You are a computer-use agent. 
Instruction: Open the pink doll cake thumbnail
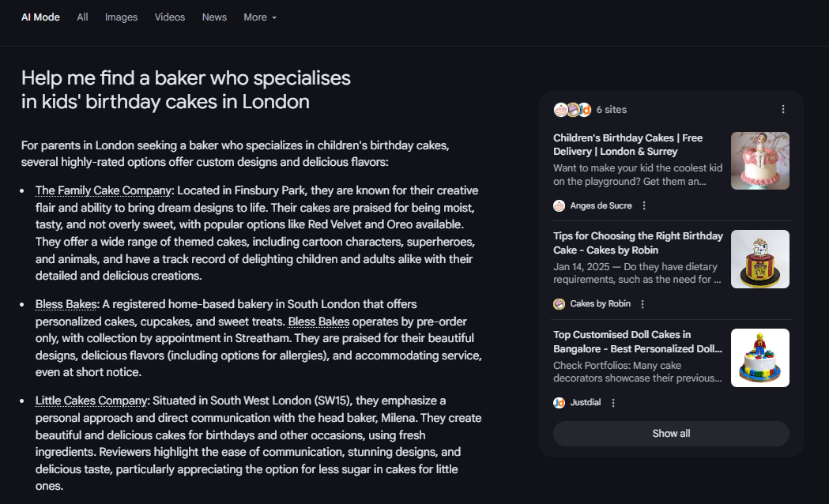pyautogui.click(x=759, y=160)
